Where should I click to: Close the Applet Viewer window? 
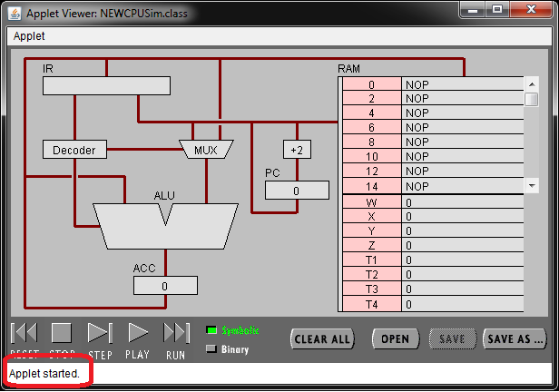coord(531,10)
